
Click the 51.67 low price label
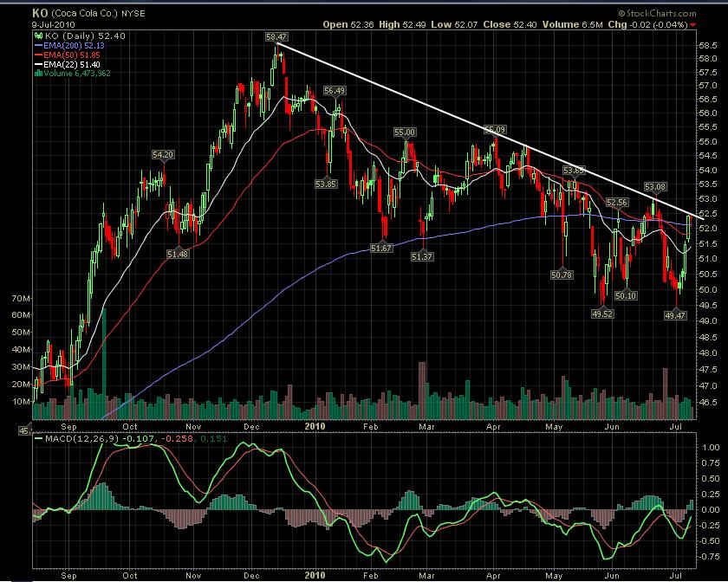click(381, 249)
